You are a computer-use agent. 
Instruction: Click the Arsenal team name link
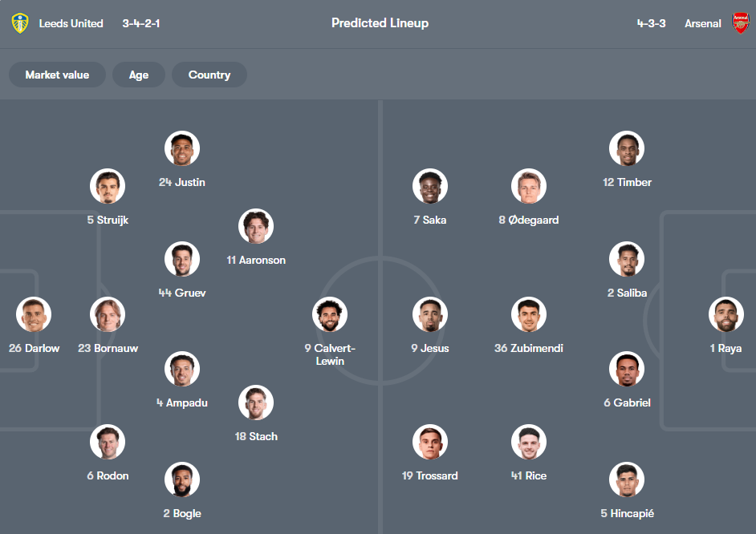pyautogui.click(x=702, y=23)
